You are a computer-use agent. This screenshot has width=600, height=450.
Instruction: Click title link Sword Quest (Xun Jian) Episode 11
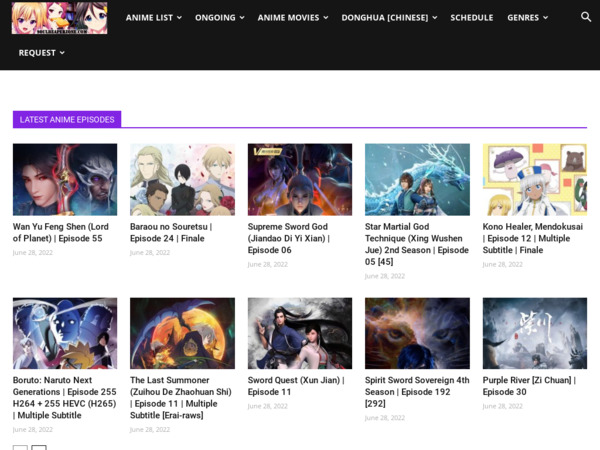[296, 386]
